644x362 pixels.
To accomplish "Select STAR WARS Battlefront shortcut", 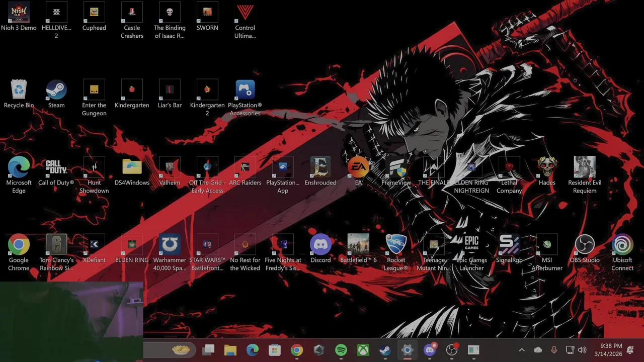I will pyautogui.click(x=207, y=253).
